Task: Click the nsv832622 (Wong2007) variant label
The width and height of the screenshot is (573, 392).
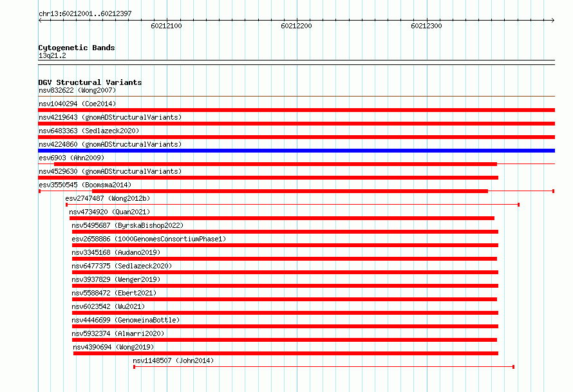Action: [x=77, y=90]
